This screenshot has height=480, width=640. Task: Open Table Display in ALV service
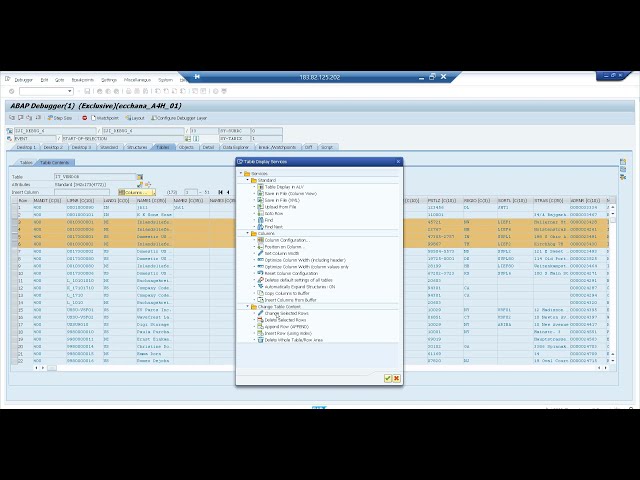point(284,187)
